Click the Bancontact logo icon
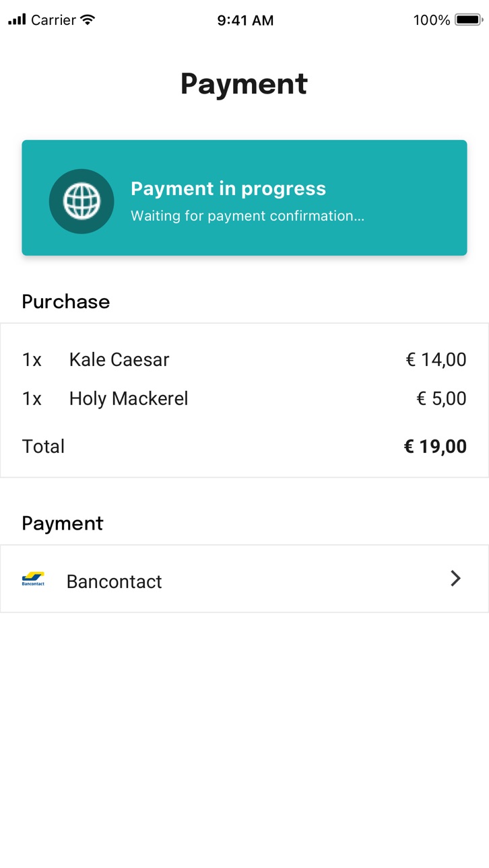Viewport: 489px width, 868px height. [x=33, y=579]
